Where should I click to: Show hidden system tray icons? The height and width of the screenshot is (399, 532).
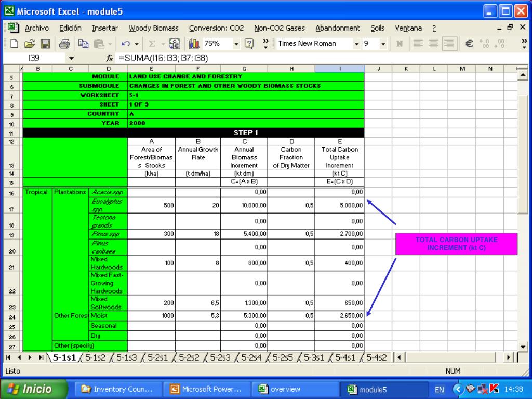tap(458, 389)
